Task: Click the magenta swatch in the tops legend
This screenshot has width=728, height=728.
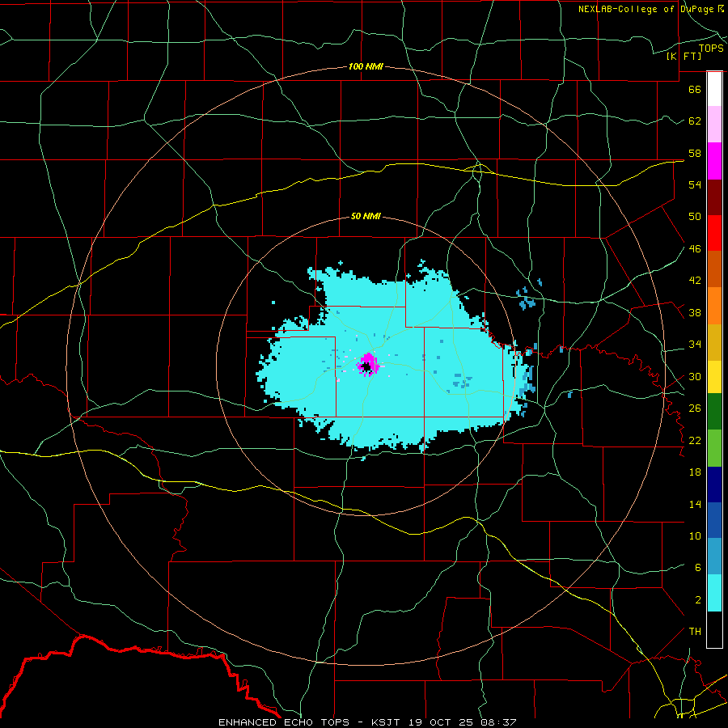Action: (x=714, y=161)
